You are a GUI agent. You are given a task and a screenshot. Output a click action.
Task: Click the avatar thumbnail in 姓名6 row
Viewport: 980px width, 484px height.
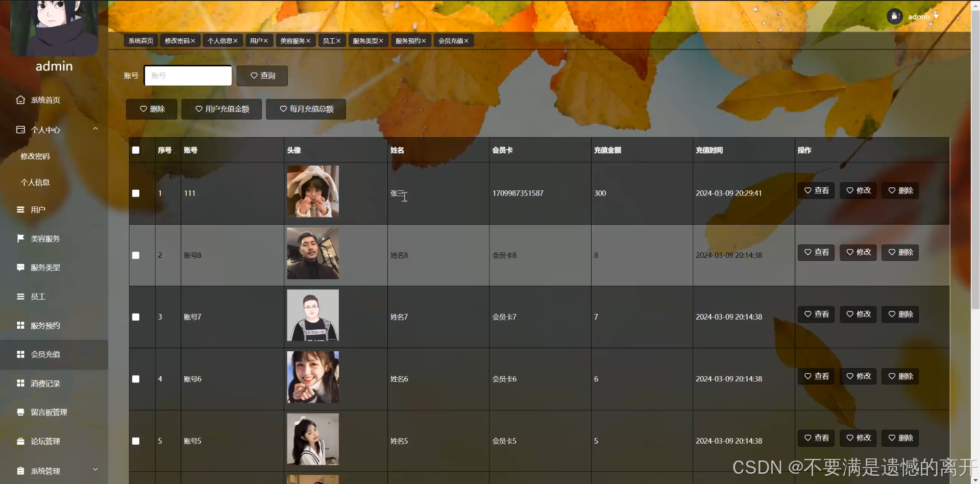coord(313,377)
